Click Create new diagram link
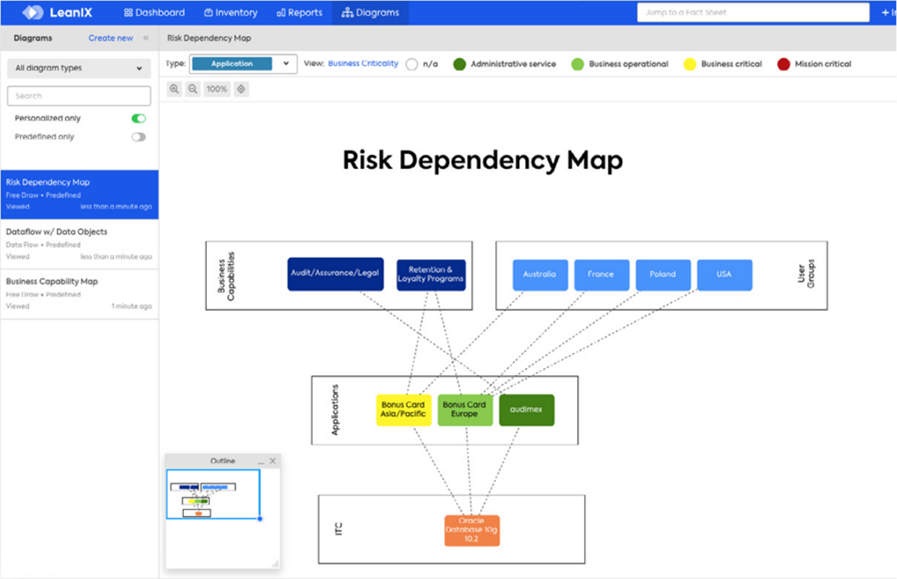 click(x=110, y=38)
